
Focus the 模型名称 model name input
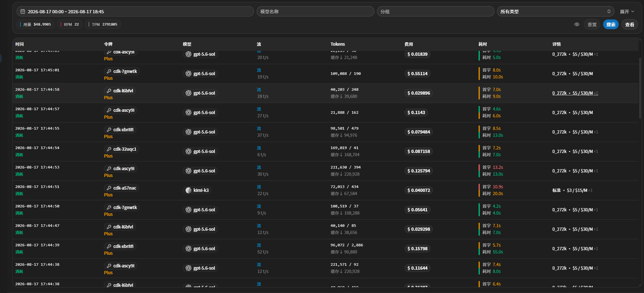(315, 11)
